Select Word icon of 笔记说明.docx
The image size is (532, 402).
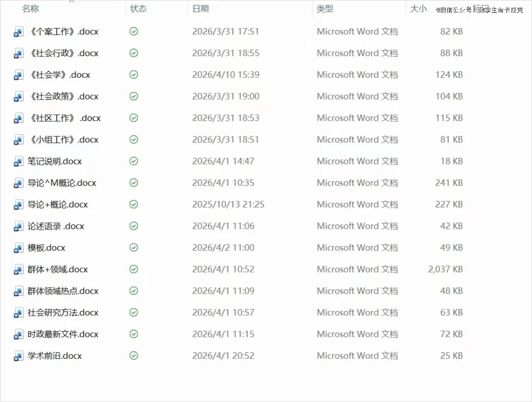(x=19, y=161)
